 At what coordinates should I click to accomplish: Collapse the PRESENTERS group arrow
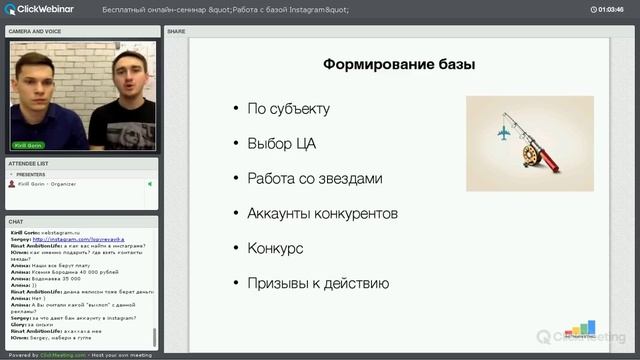[x=11, y=174]
